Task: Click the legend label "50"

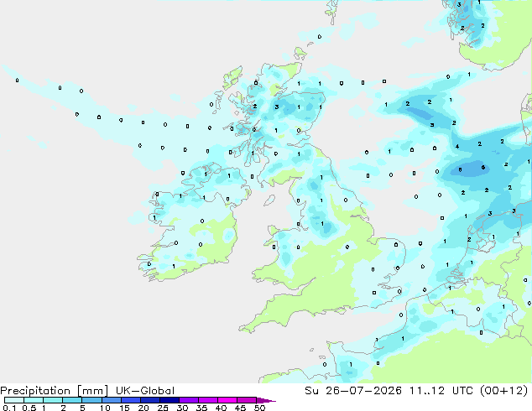Action: 259,408
